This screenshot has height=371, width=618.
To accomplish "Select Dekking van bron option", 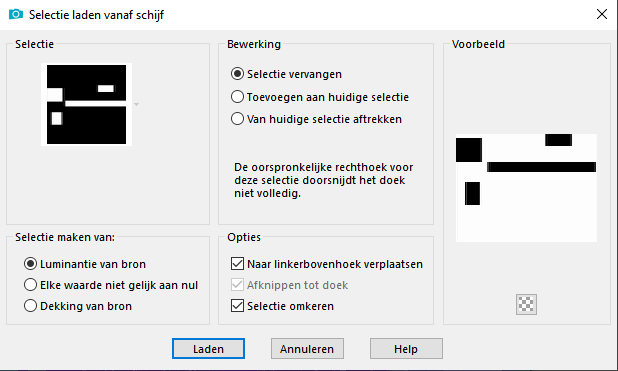I will click(30, 306).
